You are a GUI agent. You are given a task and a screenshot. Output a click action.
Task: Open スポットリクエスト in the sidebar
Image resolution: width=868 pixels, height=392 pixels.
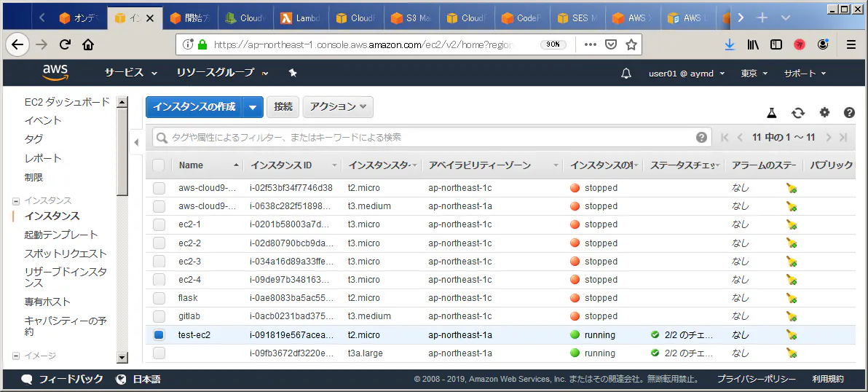click(66, 254)
